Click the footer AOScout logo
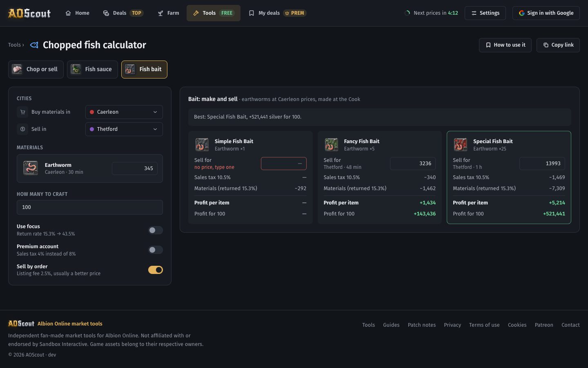The image size is (588, 368). 21,324
